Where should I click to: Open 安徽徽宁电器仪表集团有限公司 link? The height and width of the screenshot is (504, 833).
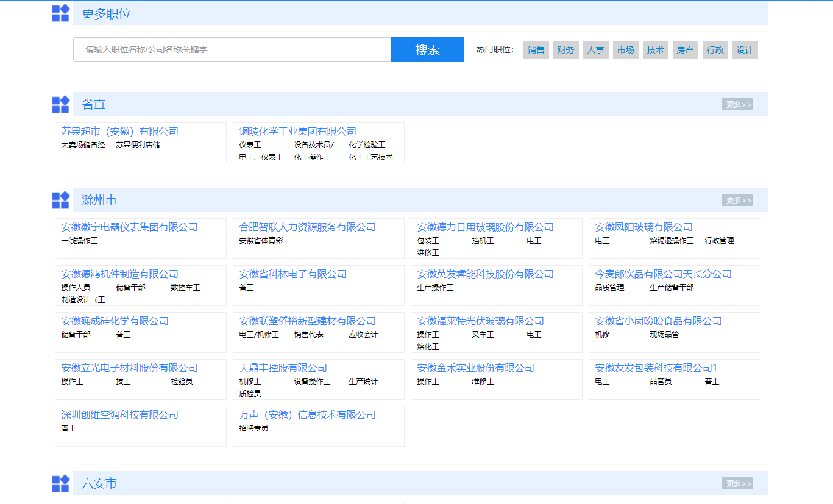(x=130, y=227)
